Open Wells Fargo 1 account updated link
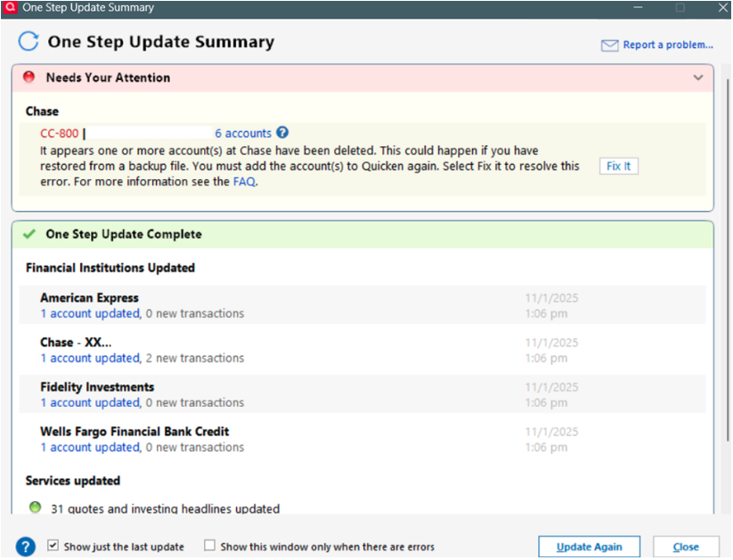 click(90, 447)
